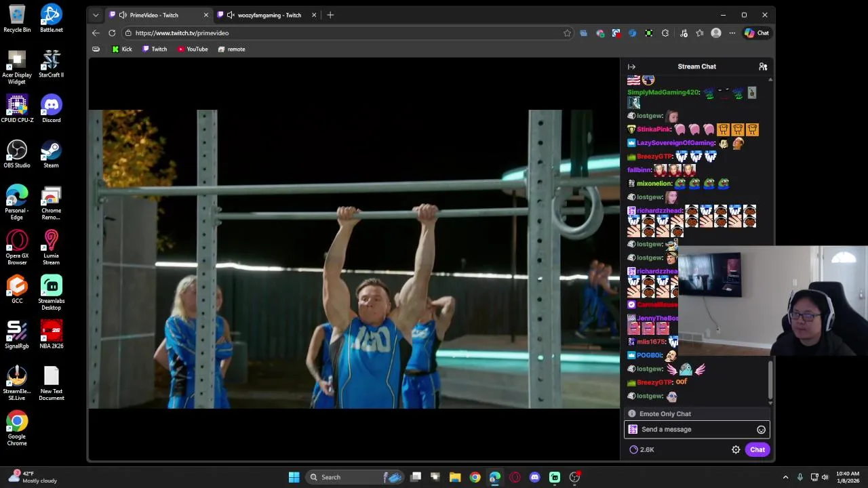Focus the Send a message input field

click(697, 430)
